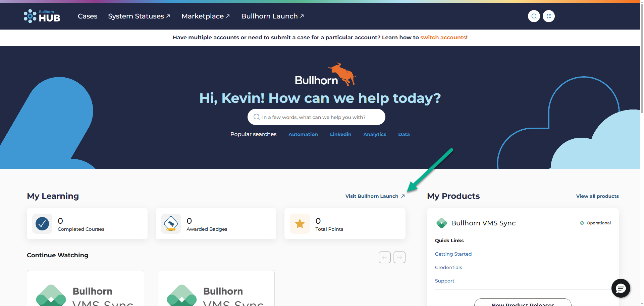Screen dimensions: 644x306
Task: Click the Bullhorn bull logo in hero
Action: pyautogui.click(x=325, y=75)
